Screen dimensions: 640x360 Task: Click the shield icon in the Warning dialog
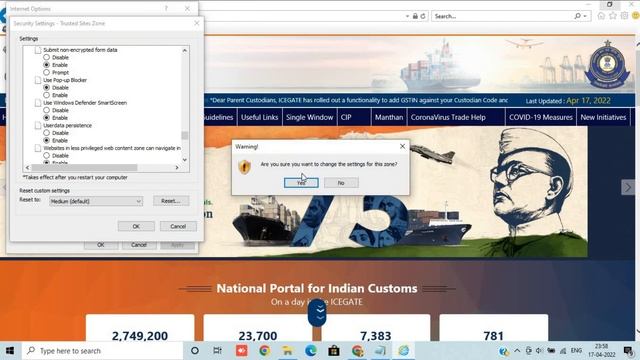point(244,167)
